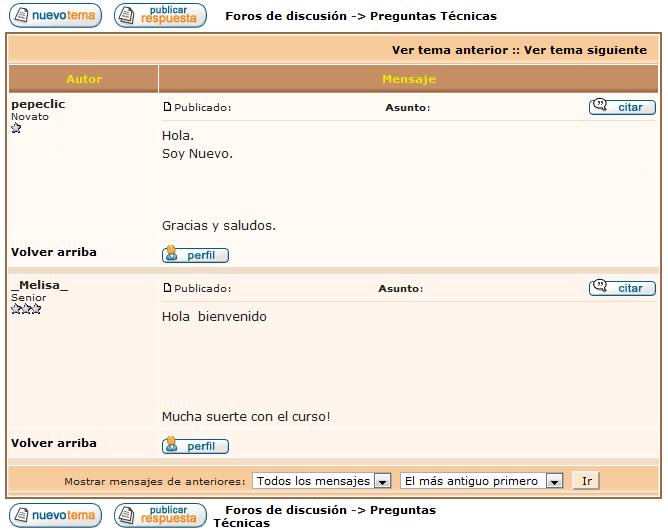The width and height of the screenshot is (668, 530).
Task: Click the bottom 'publicar respuesta' button
Action: (160, 515)
